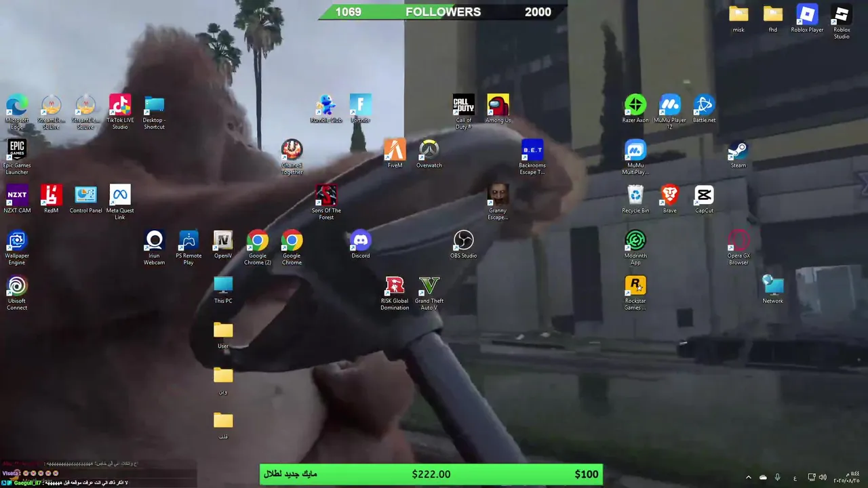Image resolution: width=868 pixels, height=488 pixels.
Task: Open Ubisoft Connect icon
Action: 17,293
